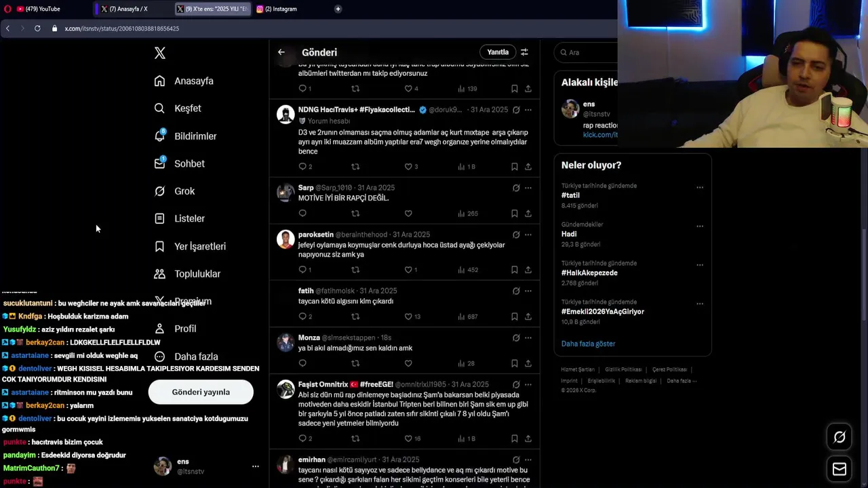
Task: Open reply sorting filter icon
Action: tap(524, 52)
